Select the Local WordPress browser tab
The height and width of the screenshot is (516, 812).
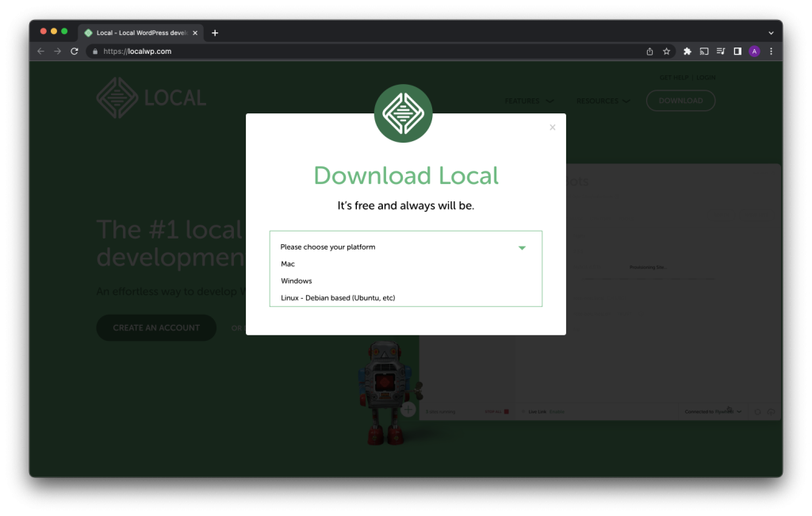(139, 32)
